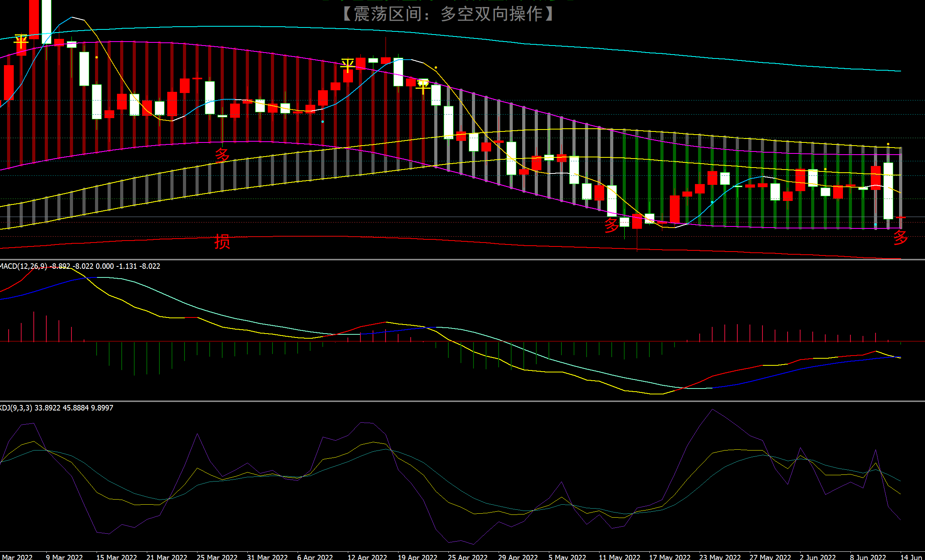Select the 29 Apr 2022 date label
The width and height of the screenshot is (925, 560).
point(518,557)
